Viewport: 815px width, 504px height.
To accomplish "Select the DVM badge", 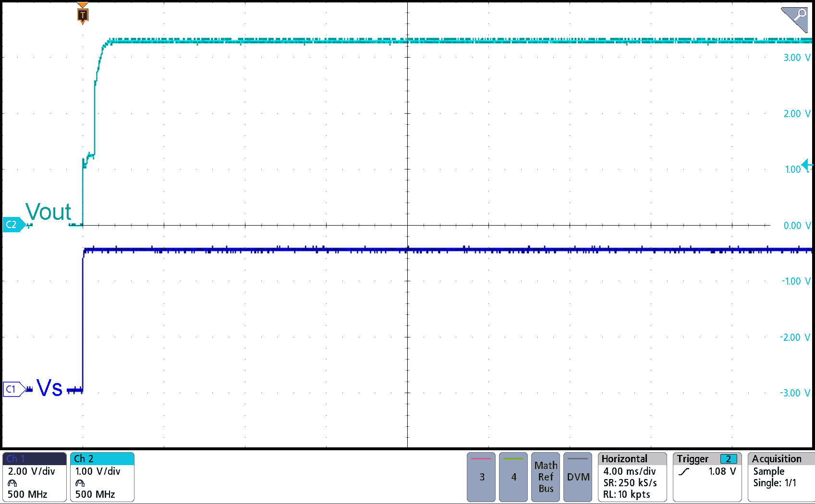I will (578, 477).
